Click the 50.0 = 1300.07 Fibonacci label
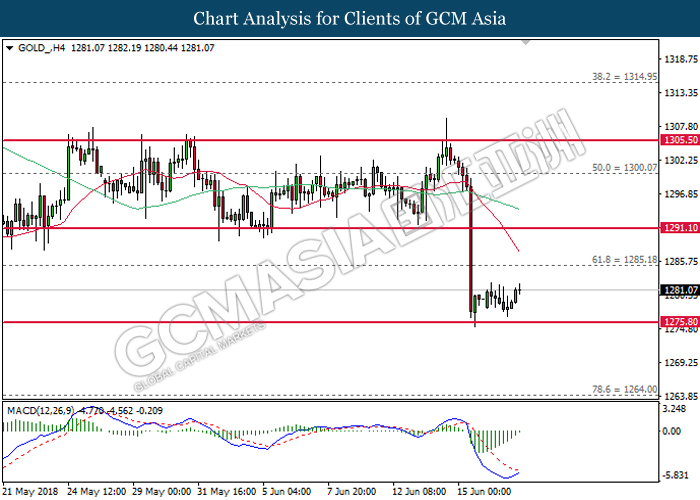Viewport: 700px width, 500px height. tap(625, 168)
